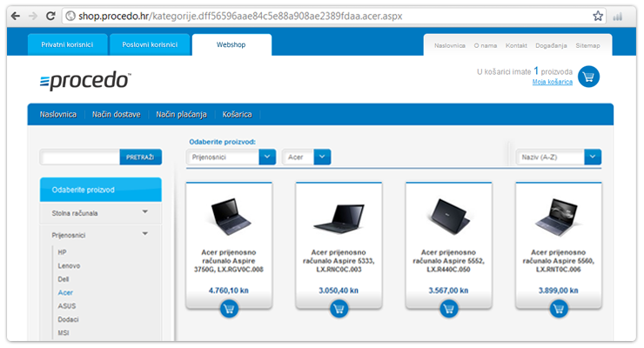The width and height of the screenshot is (644, 348).
Task: Open Košarica menu item
Action: coord(237,115)
